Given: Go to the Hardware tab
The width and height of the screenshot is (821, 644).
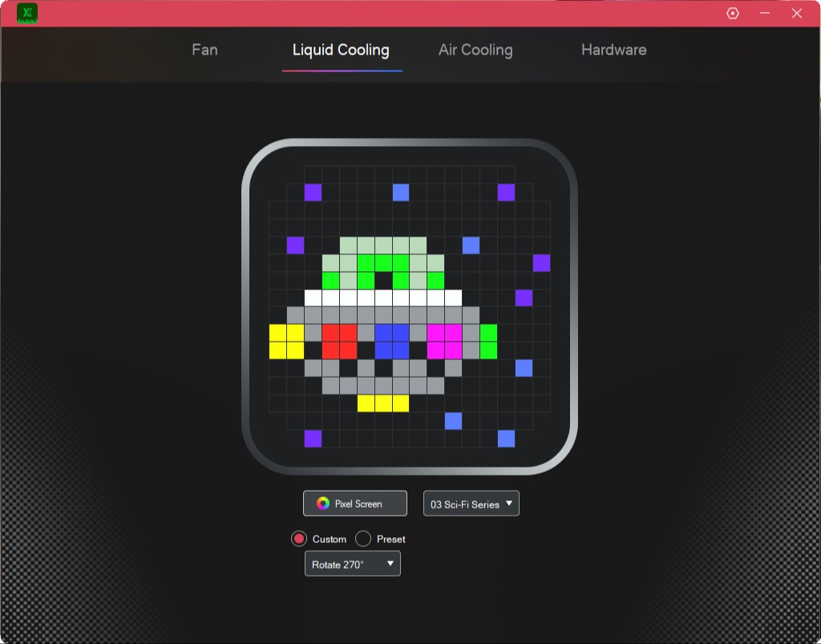Looking at the screenshot, I should point(613,50).
